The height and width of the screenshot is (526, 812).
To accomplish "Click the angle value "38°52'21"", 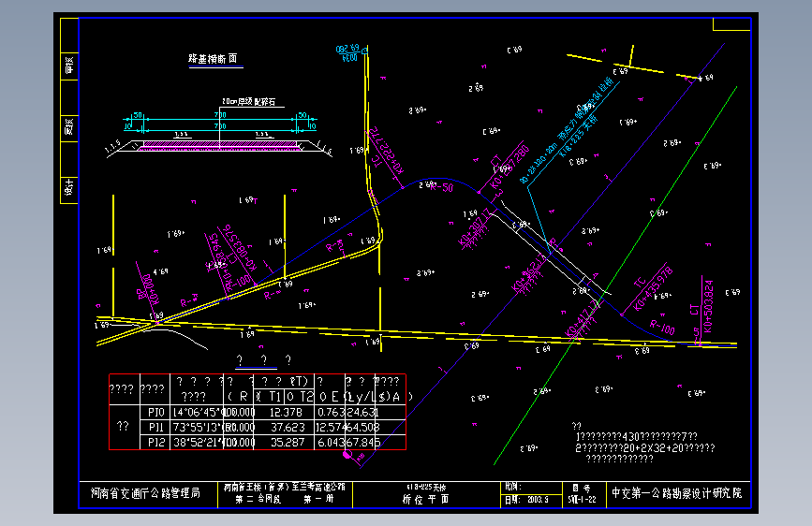I will [x=198, y=442].
